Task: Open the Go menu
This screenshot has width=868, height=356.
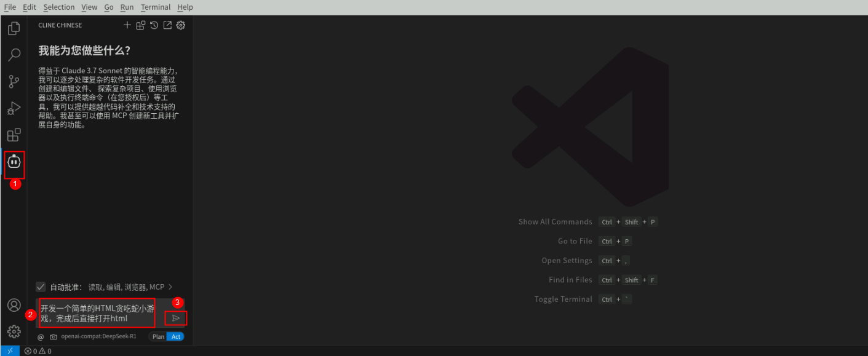Action: [x=109, y=7]
